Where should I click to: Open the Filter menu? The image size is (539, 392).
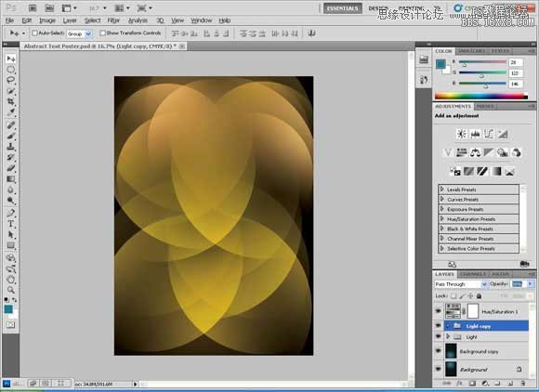point(113,20)
